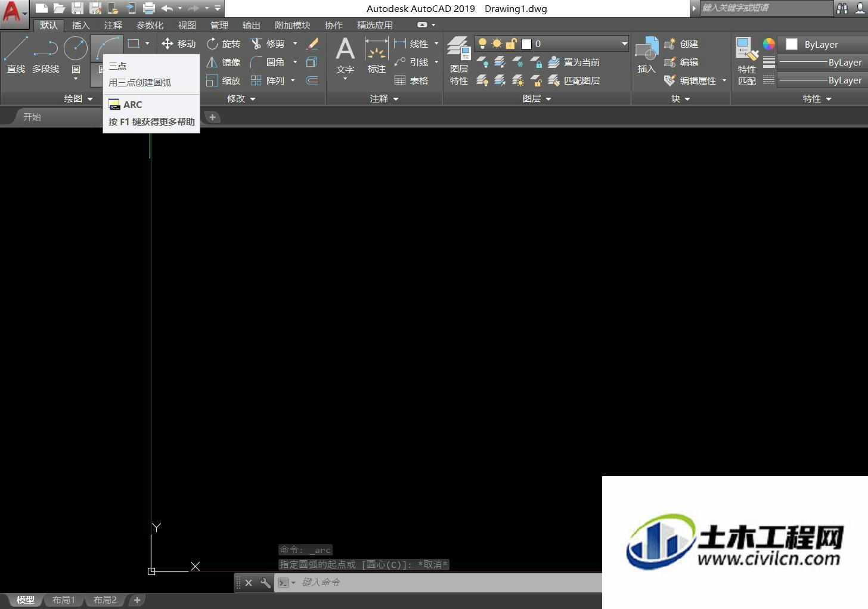868x609 pixels.
Task: Open the layer name dropdown list
Action: point(624,44)
